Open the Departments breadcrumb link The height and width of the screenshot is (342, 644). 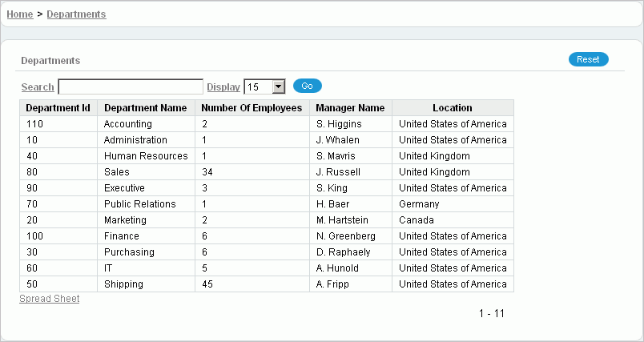(76, 14)
